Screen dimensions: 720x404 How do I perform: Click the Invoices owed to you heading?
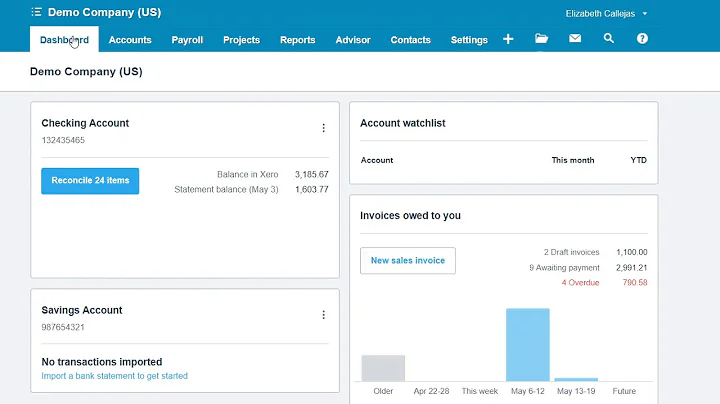410,216
